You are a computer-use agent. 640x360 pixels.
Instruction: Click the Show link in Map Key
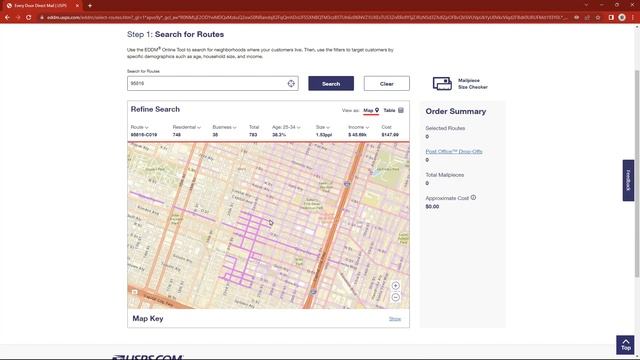pyautogui.click(x=395, y=319)
